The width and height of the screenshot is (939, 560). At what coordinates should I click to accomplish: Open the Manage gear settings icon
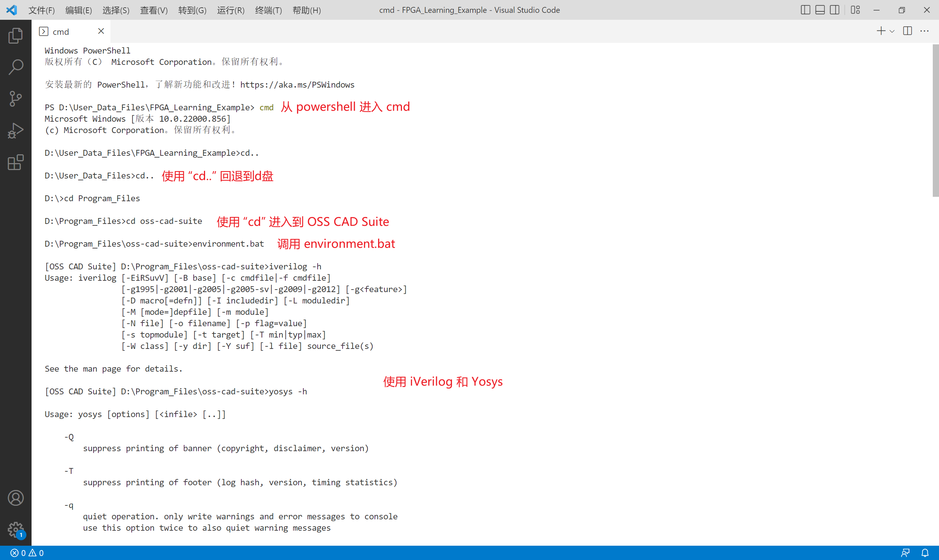[15, 530]
